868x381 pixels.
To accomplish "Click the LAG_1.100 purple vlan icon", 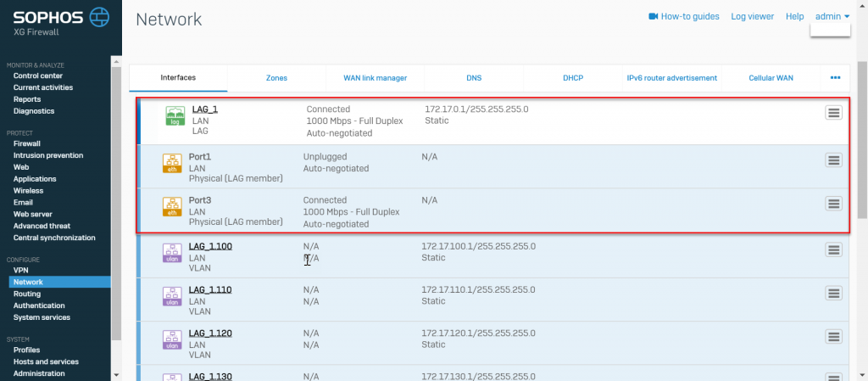I will click(x=171, y=253).
